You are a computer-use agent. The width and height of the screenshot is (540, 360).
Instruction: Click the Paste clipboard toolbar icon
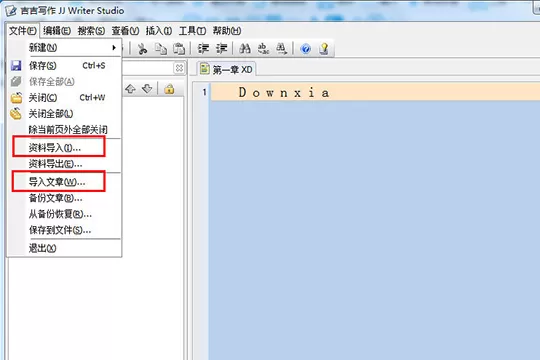(x=179, y=49)
